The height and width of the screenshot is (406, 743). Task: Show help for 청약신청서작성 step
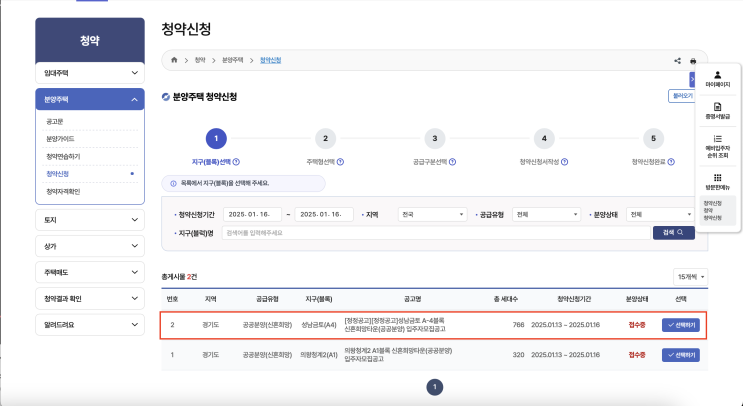click(564, 162)
